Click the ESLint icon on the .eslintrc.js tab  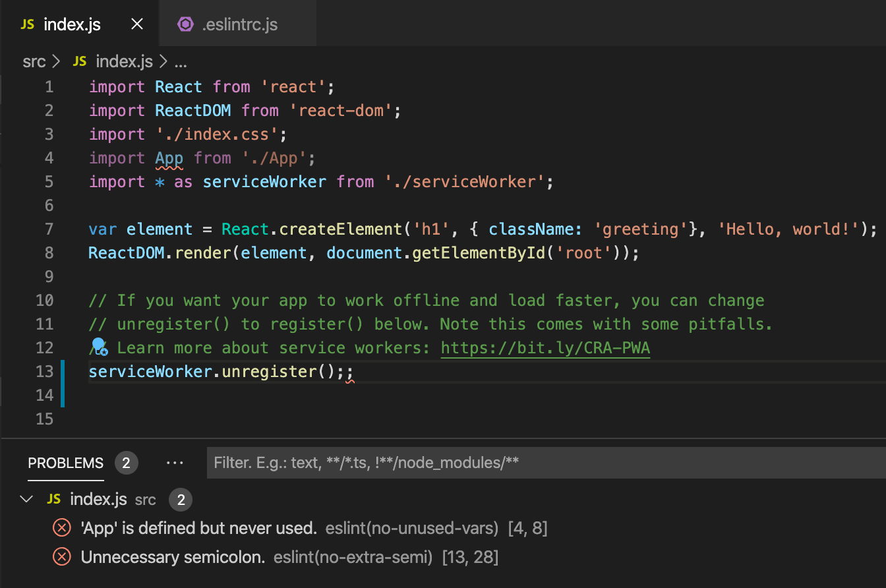click(185, 23)
